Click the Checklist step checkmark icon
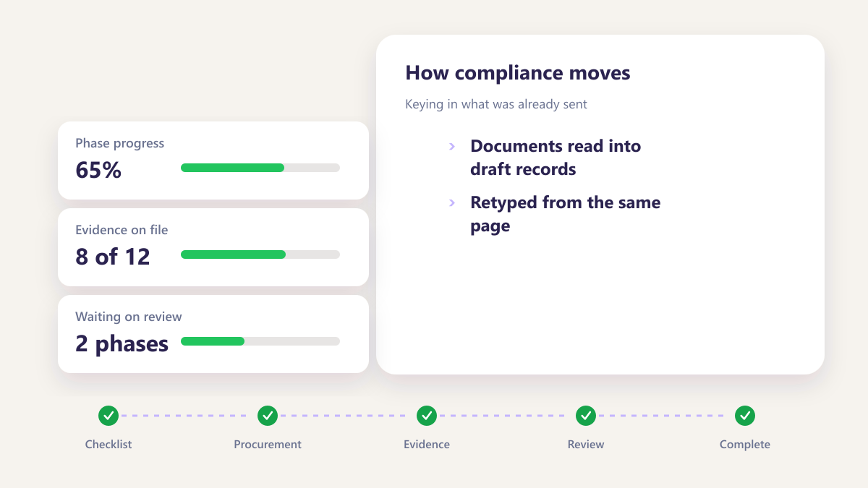This screenshot has height=488, width=868. click(109, 416)
